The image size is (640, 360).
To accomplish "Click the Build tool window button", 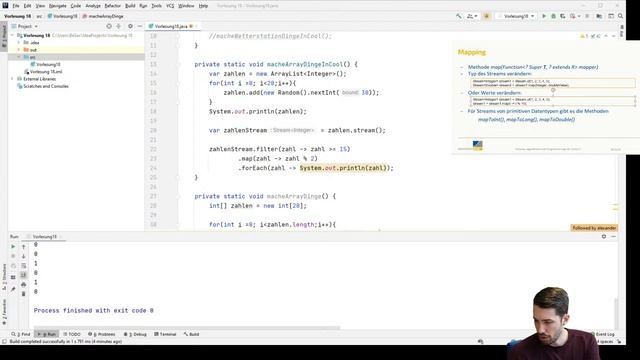I will 191,334.
